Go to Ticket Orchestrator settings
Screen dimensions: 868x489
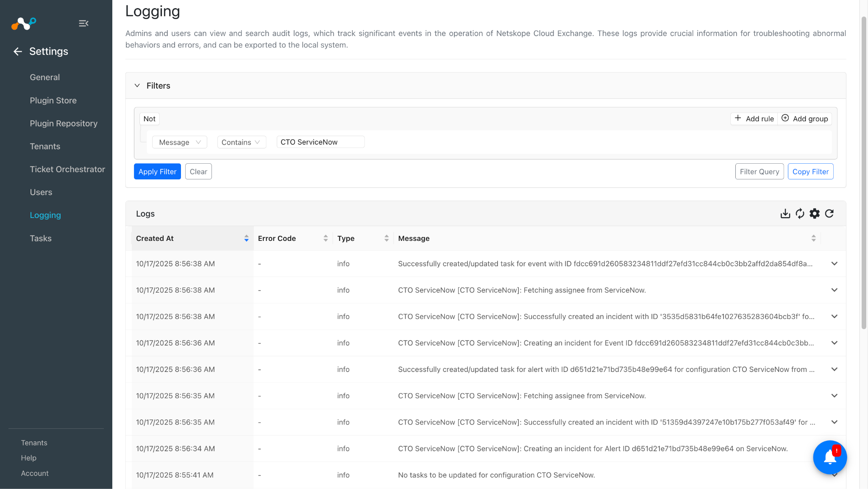pyautogui.click(x=67, y=169)
